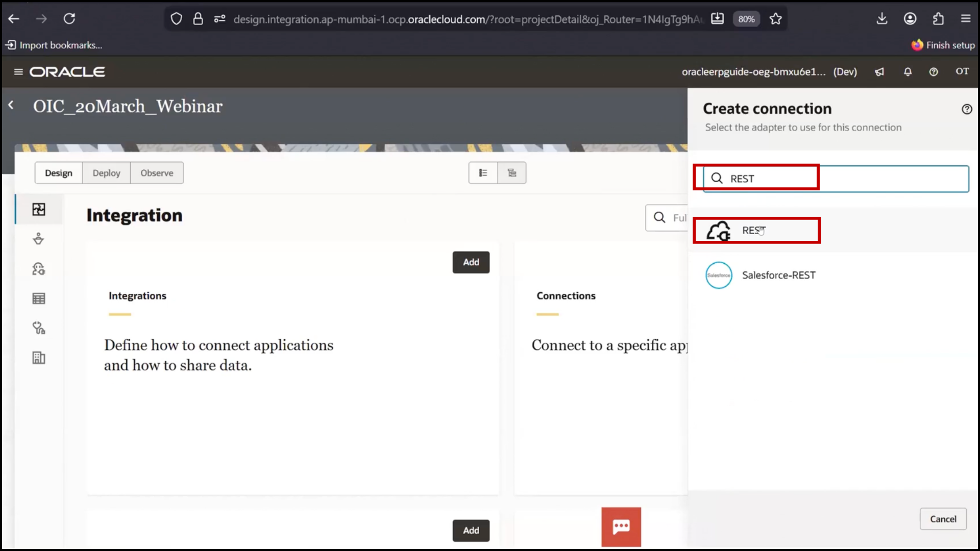Click the bottom Add button
This screenshot has height=551, width=980.
[471, 531]
